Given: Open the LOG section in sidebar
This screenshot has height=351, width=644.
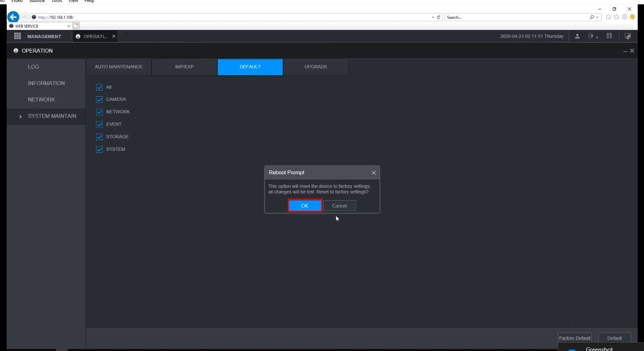Looking at the screenshot, I should (46, 67).
